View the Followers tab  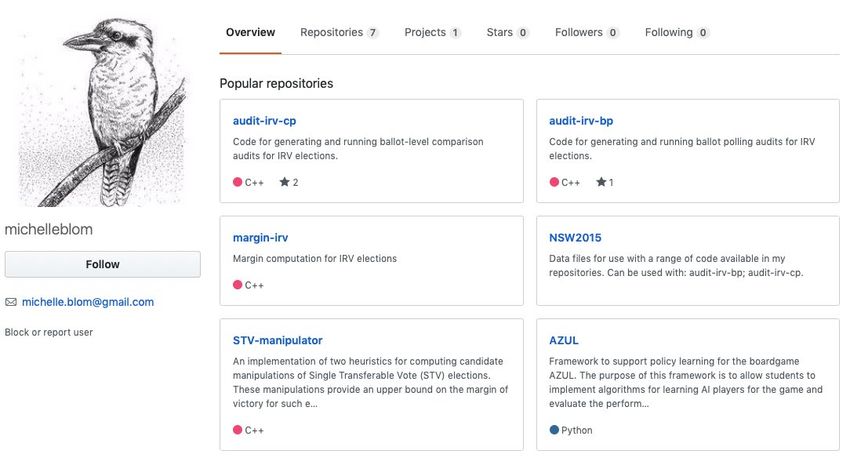[587, 33]
